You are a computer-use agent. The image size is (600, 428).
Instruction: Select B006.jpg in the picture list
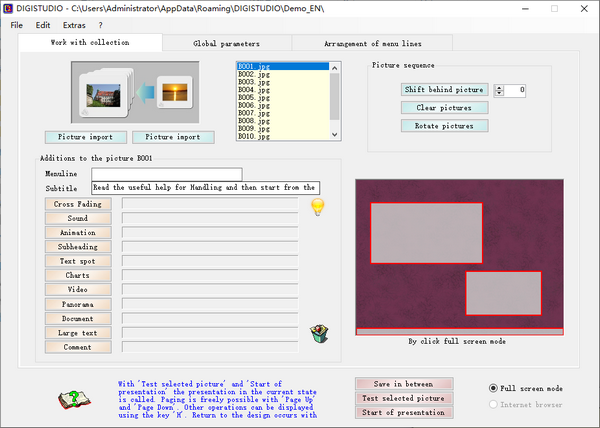(x=283, y=105)
